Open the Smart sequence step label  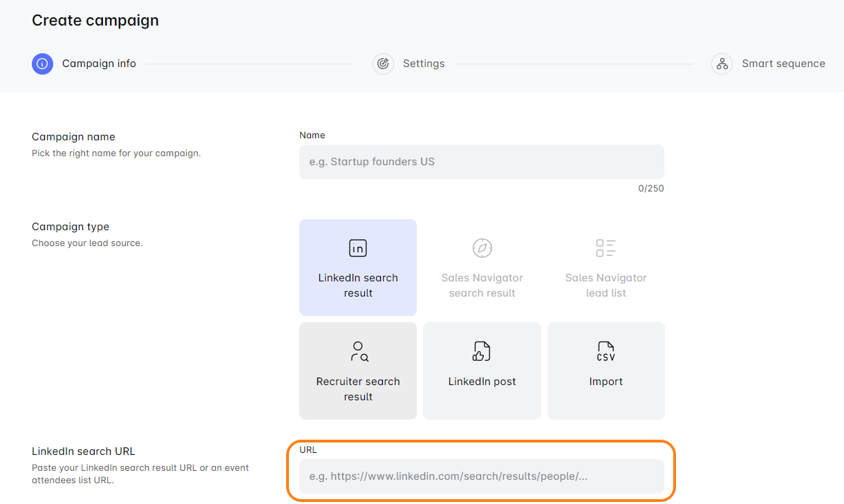(x=783, y=64)
